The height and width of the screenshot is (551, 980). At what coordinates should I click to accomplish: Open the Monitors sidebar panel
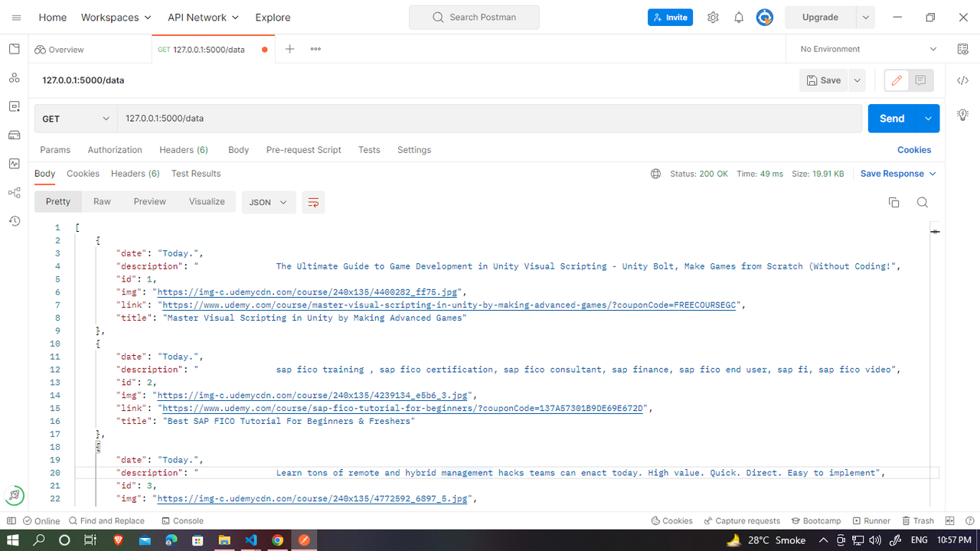[14, 164]
